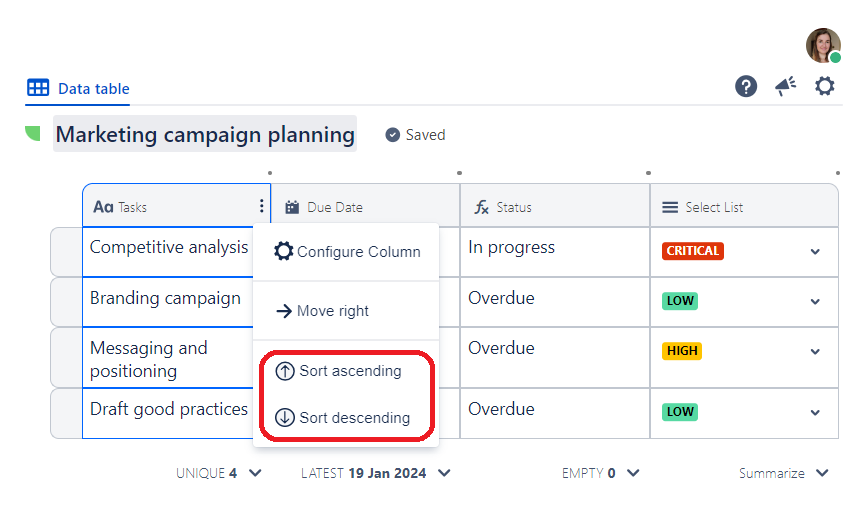
Task: Click the Select List column header icon
Action: (670, 207)
